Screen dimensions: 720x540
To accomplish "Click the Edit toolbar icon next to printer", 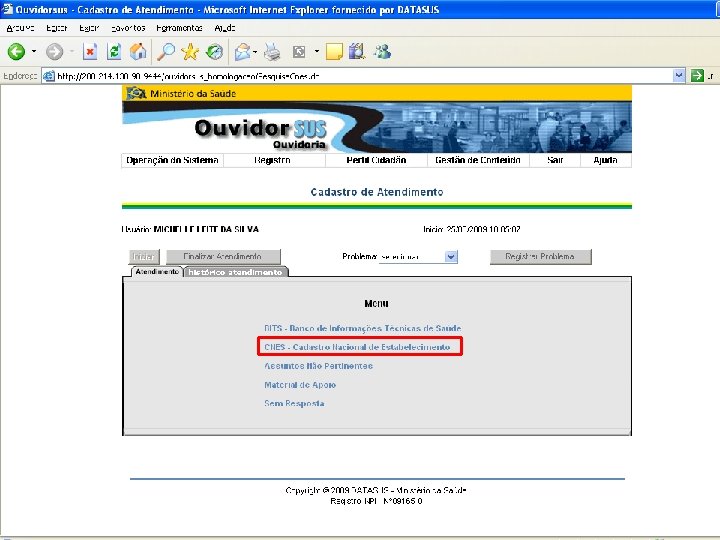I will pos(299,52).
